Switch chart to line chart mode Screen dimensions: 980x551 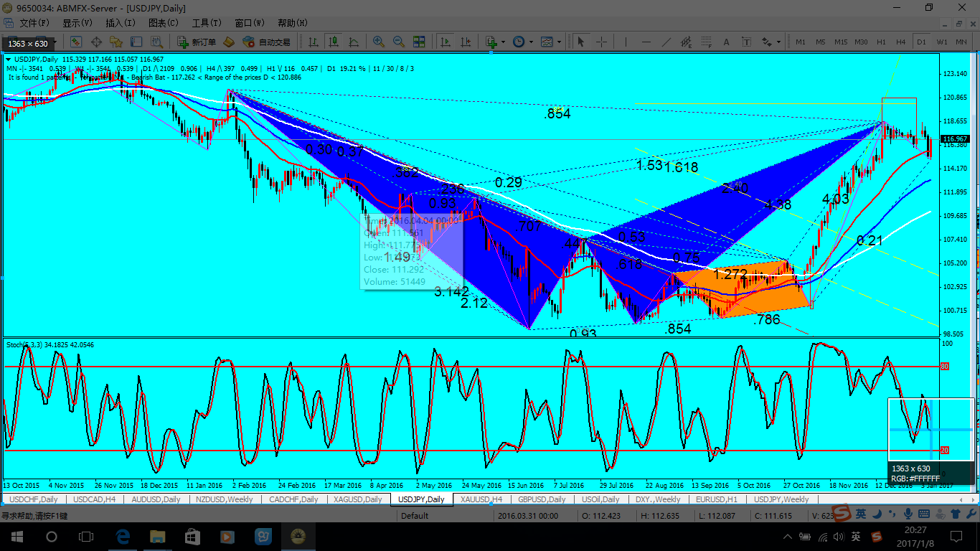[x=353, y=42]
